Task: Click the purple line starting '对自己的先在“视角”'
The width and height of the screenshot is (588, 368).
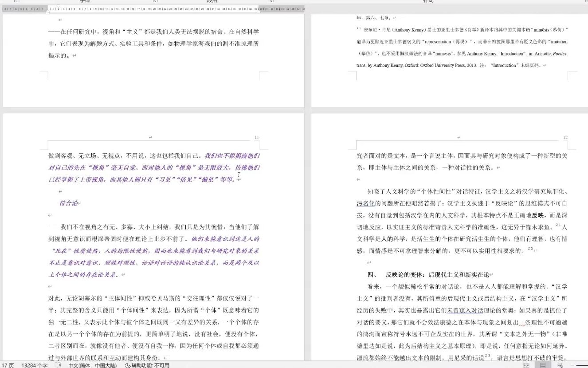Action: (x=154, y=168)
